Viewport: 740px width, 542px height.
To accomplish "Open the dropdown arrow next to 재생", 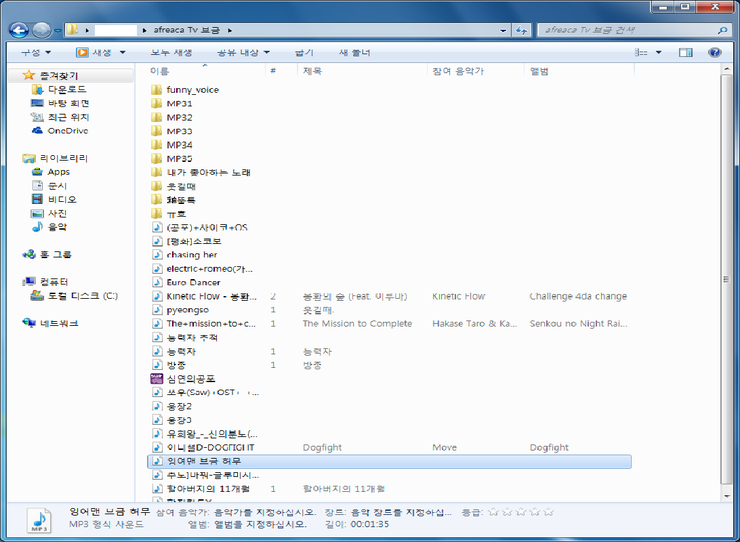I will click(x=122, y=52).
